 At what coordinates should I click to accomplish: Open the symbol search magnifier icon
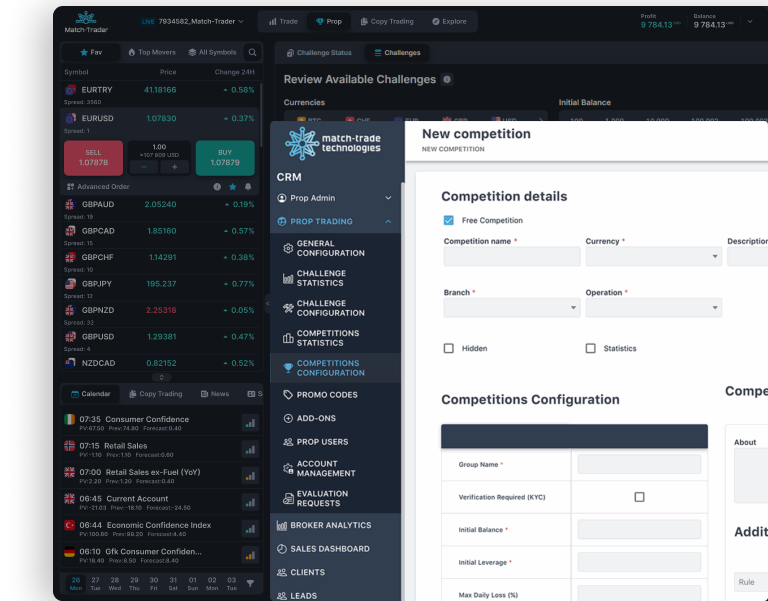(x=252, y=52)
